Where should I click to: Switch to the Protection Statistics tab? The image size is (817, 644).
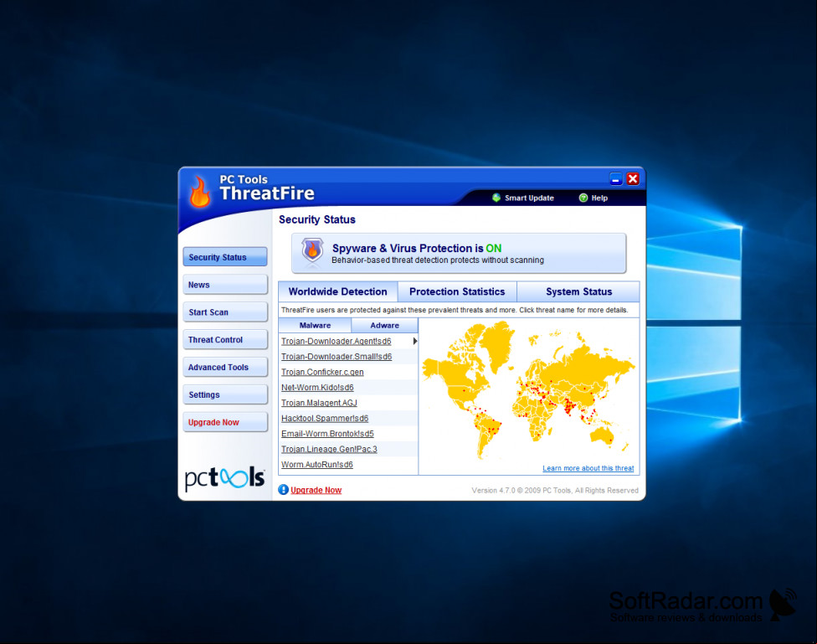click(457, 291)
